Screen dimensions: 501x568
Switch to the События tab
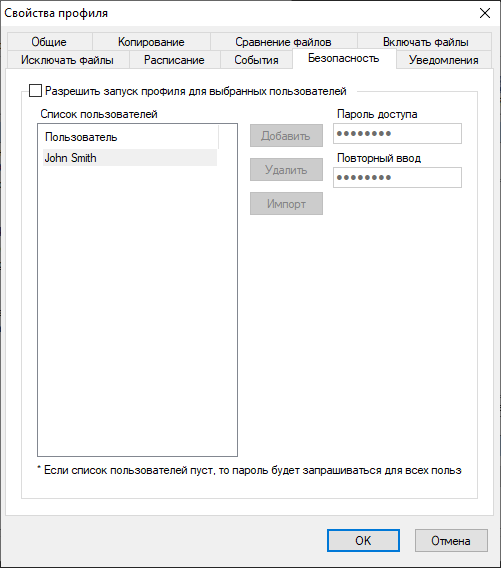click(x=256, y=60)
